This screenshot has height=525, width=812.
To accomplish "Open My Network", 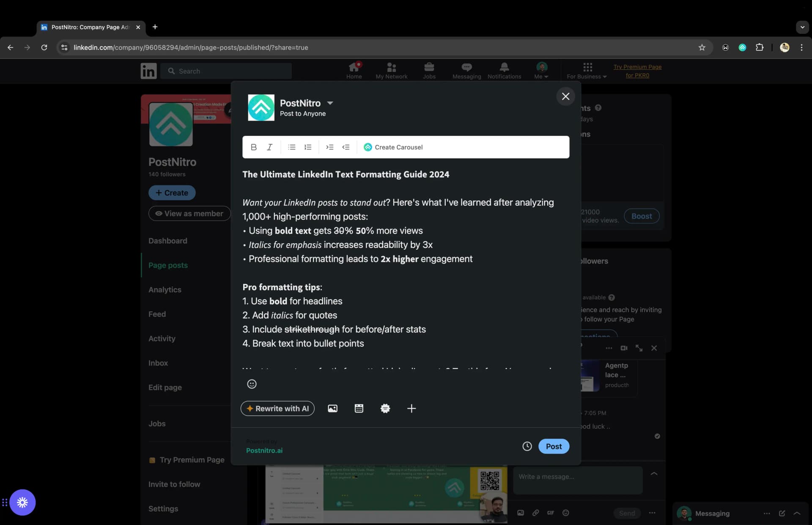I will click(391, 71).
